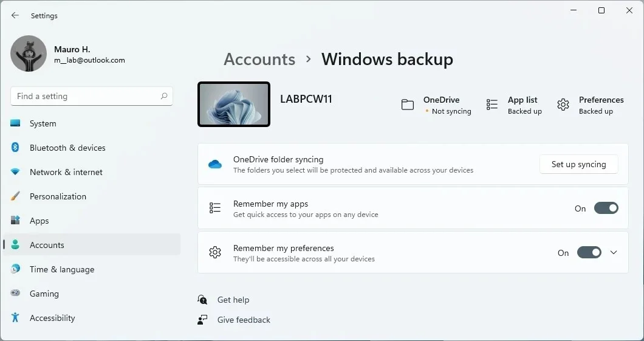
Task: Click the Remember my preferences gear icon
Action: (x=215, y=252)
